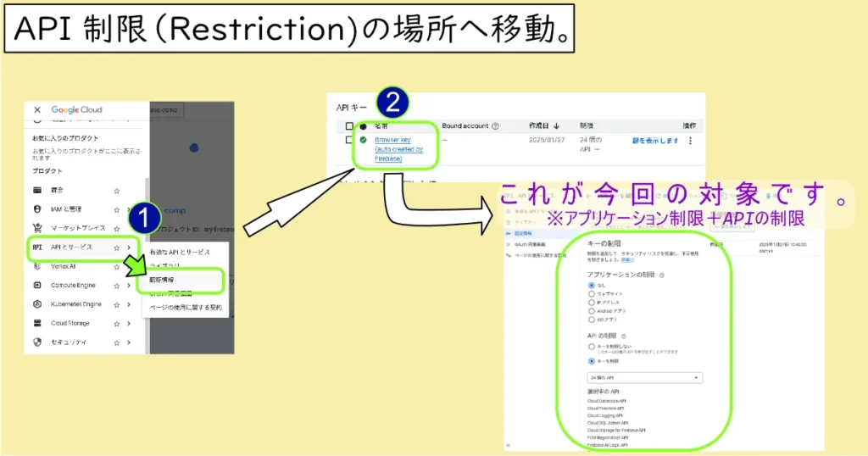868x456 pixels.
Task: Open the Cloud Storage product entry
Action: point(70,323)
